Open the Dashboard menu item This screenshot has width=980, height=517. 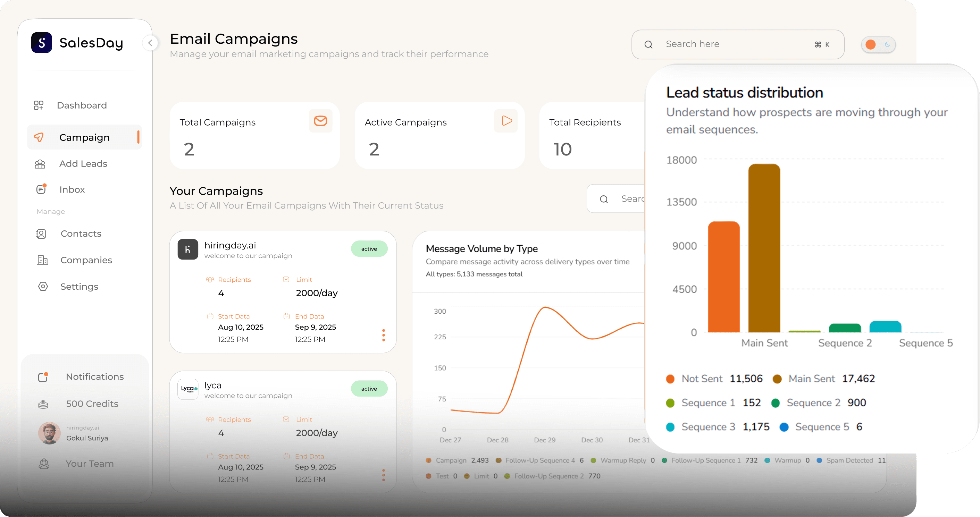[x=82, y=105]
